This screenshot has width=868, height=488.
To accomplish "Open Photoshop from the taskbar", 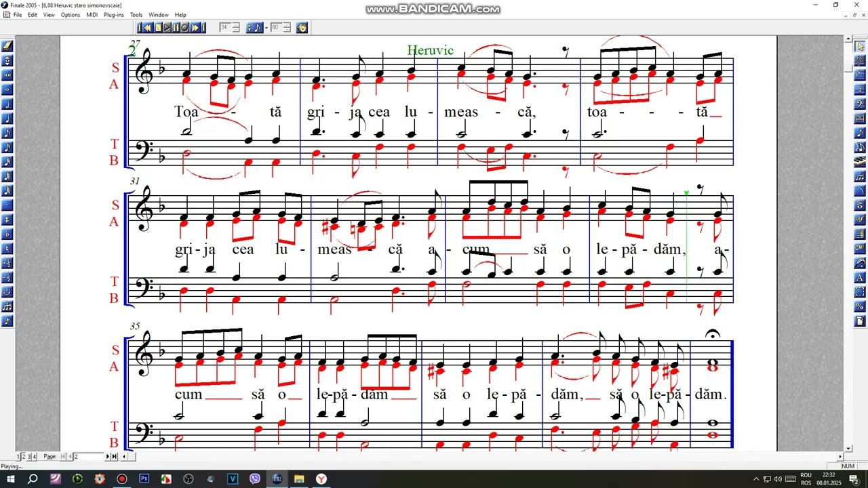I will pyautogui.click(x=144, y=479).
